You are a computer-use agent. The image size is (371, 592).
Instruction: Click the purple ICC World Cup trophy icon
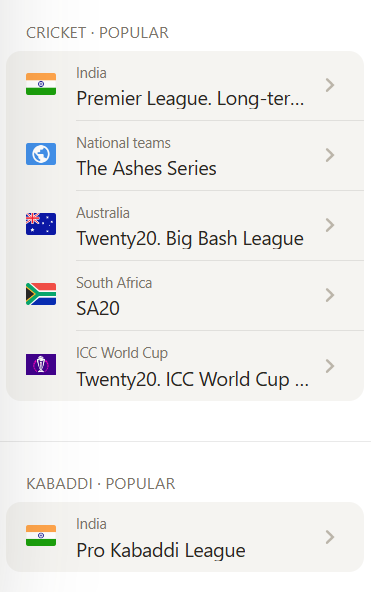tap(41, 364)
